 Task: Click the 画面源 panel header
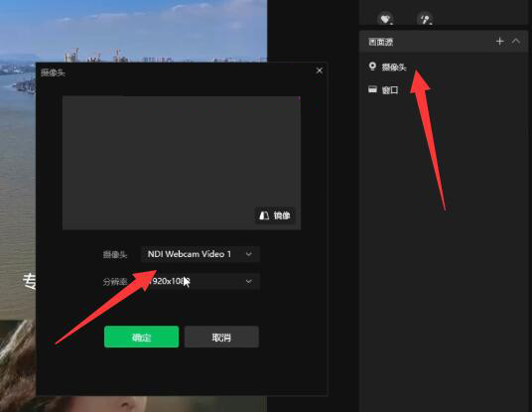[444, 42]
